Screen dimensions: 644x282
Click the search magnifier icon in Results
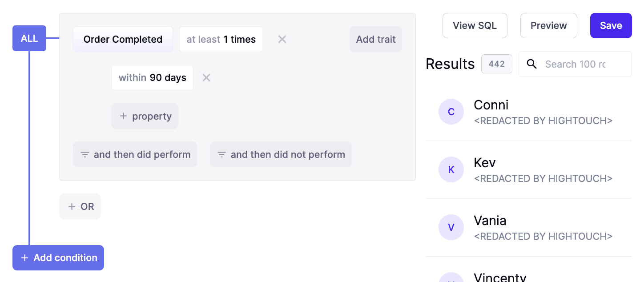(531, 64)
